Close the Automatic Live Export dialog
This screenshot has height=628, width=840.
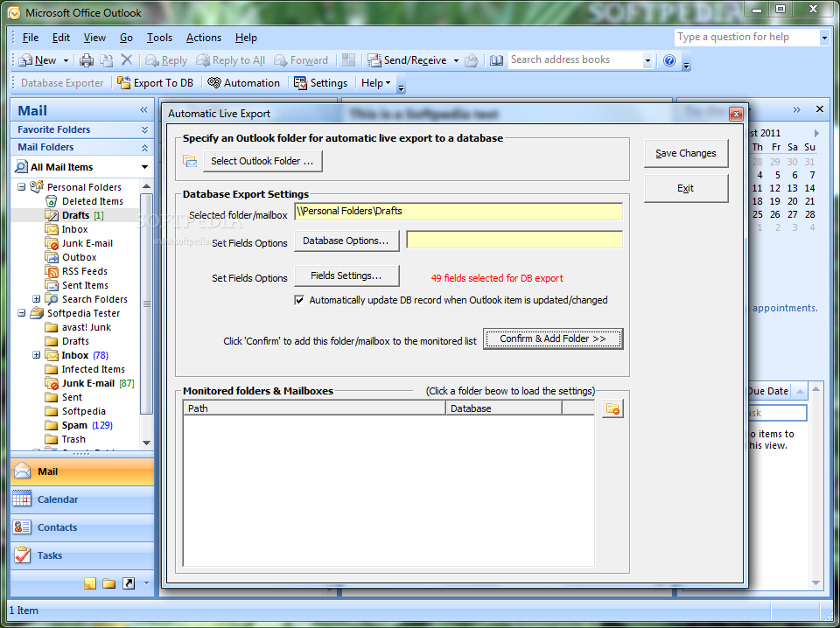pos(736,114)
